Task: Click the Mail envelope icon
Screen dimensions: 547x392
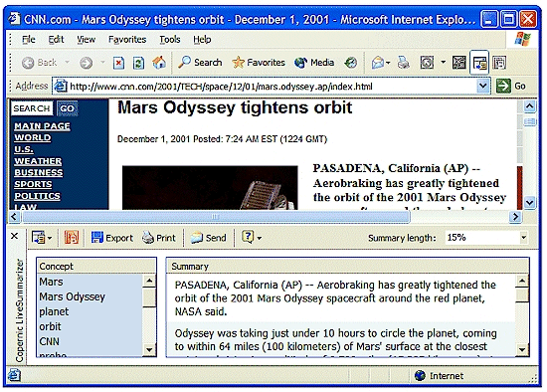Action: point(378,63)
